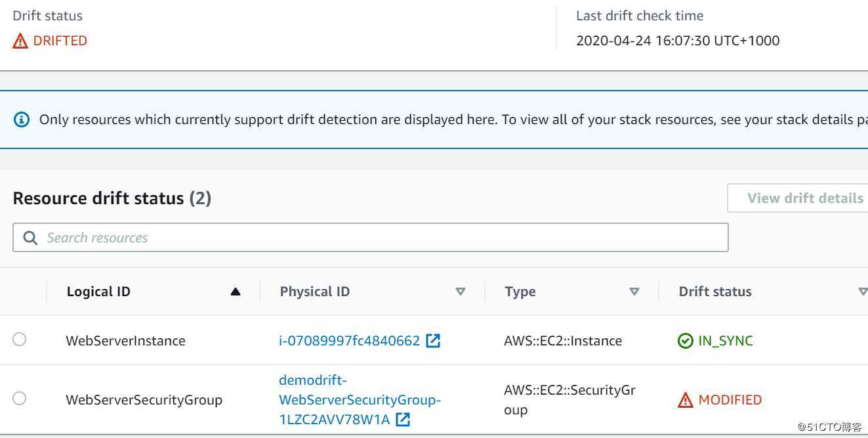Click the green IN_SYNC checkmark icon
The width and height of the screenshot is (868, 438).
[x=685, y=341]
